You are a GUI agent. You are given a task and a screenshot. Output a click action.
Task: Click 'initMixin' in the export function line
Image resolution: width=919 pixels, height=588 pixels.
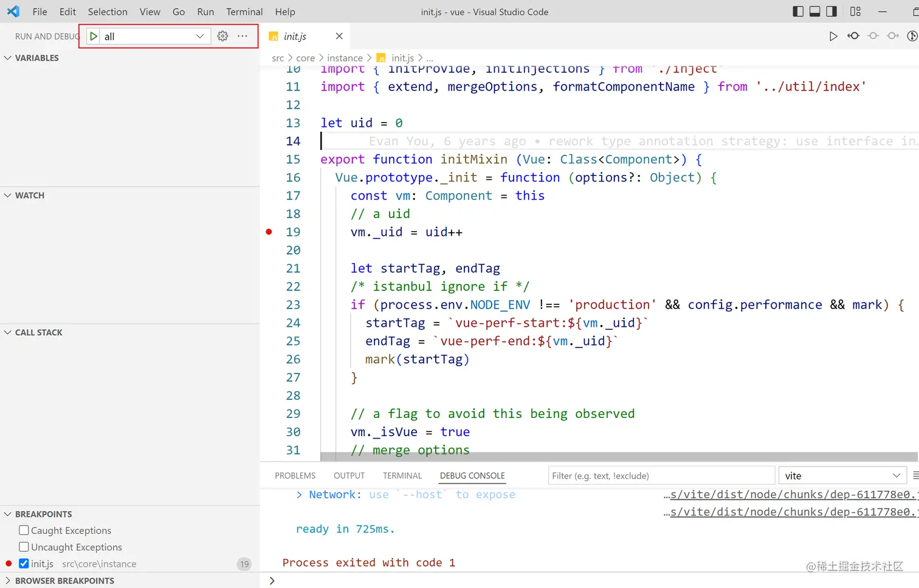474,159
